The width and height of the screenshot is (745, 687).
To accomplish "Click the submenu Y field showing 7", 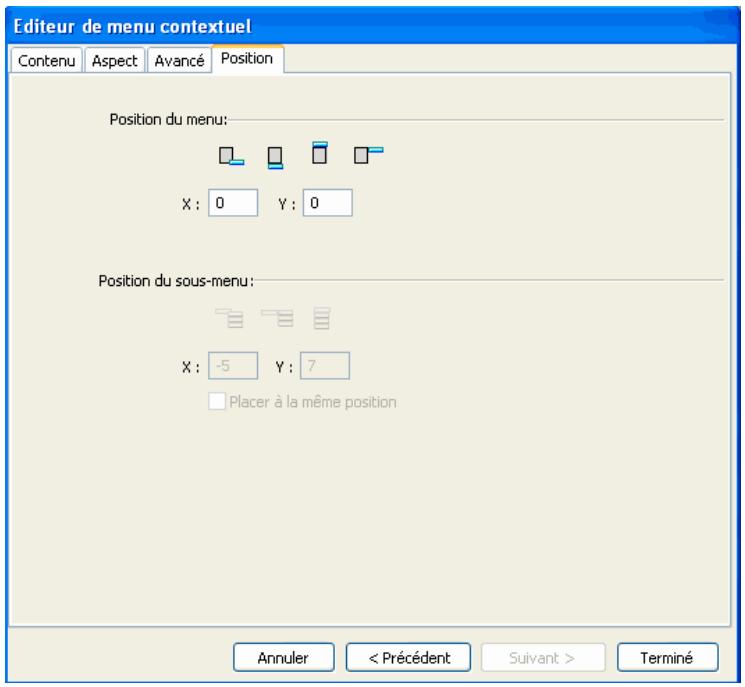I will [325, 366].
